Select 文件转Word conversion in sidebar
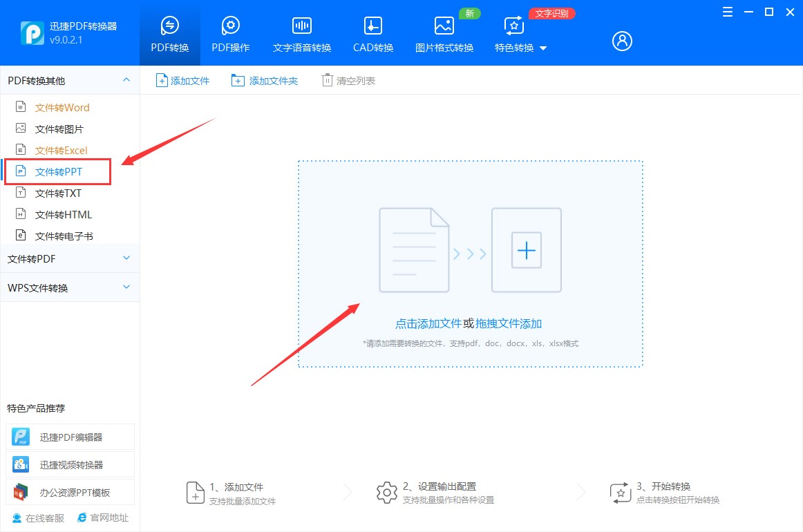Screen dimensions: 803x532 (x=62, y=107)
